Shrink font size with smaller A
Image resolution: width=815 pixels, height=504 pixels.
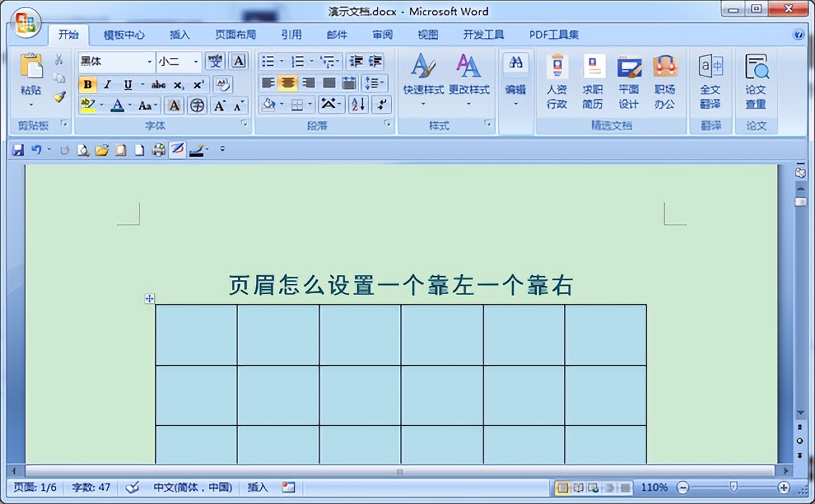tap(239, 105)
